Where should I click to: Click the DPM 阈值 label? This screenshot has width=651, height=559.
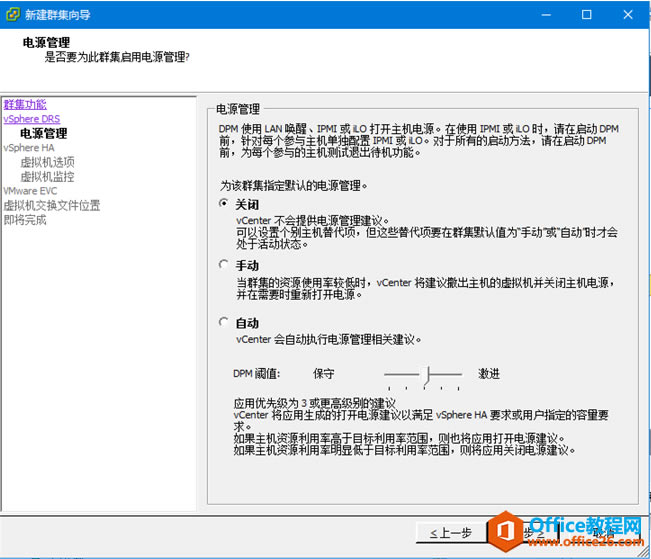click(256, 373)
